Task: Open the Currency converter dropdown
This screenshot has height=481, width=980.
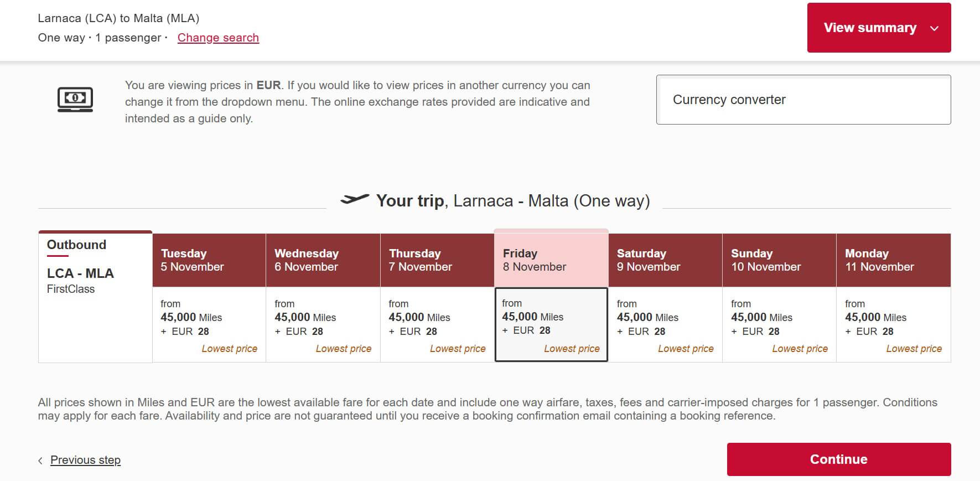Action: (803, 100)
